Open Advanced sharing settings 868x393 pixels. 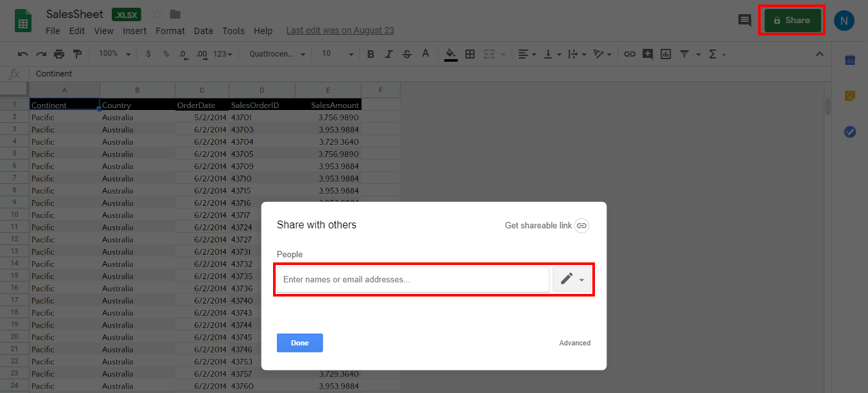tap(574, 342)
